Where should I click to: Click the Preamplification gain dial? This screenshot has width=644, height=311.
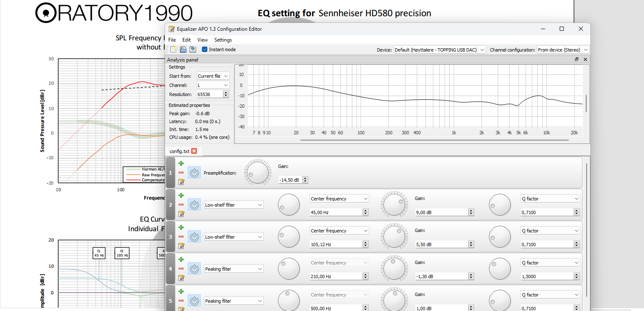click(257, 173)
